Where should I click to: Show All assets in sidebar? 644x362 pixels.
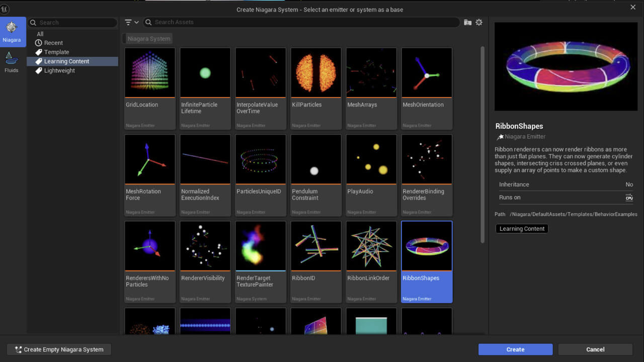click(40, 34)
